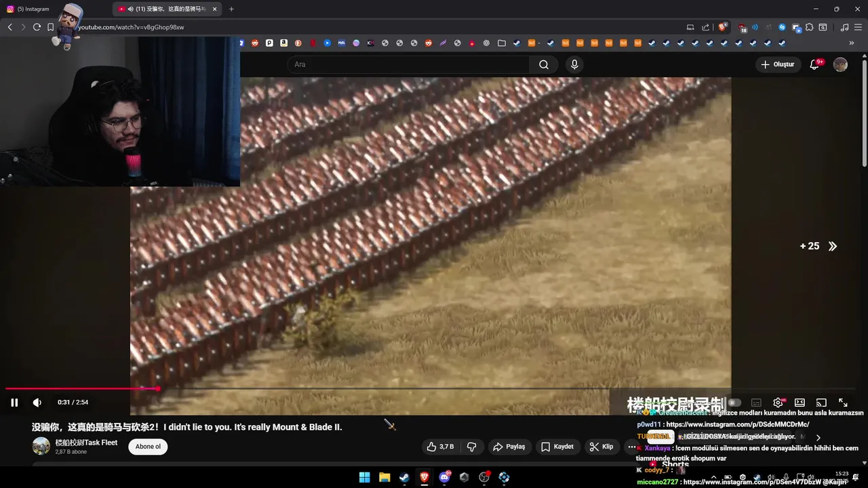868x488 pixels.
Task: Open the Shazam extension
Action: 782,27
